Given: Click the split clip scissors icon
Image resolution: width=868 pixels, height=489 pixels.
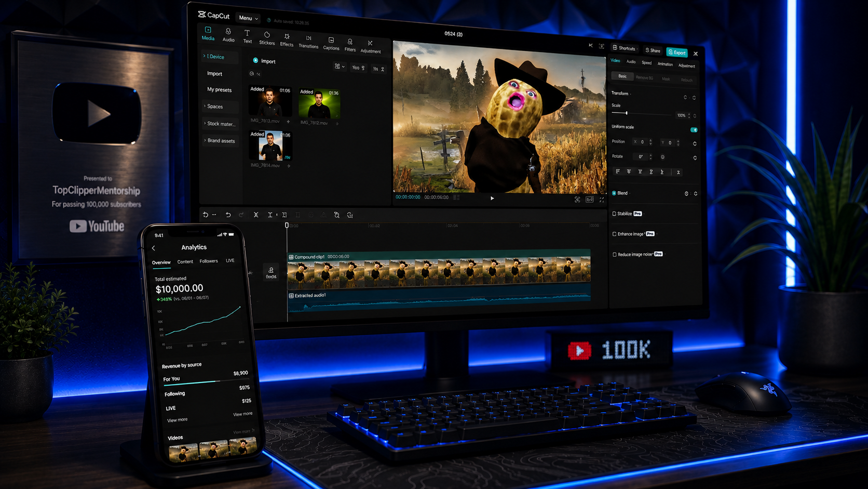Looking at the screenshot, I should point(256,215).
